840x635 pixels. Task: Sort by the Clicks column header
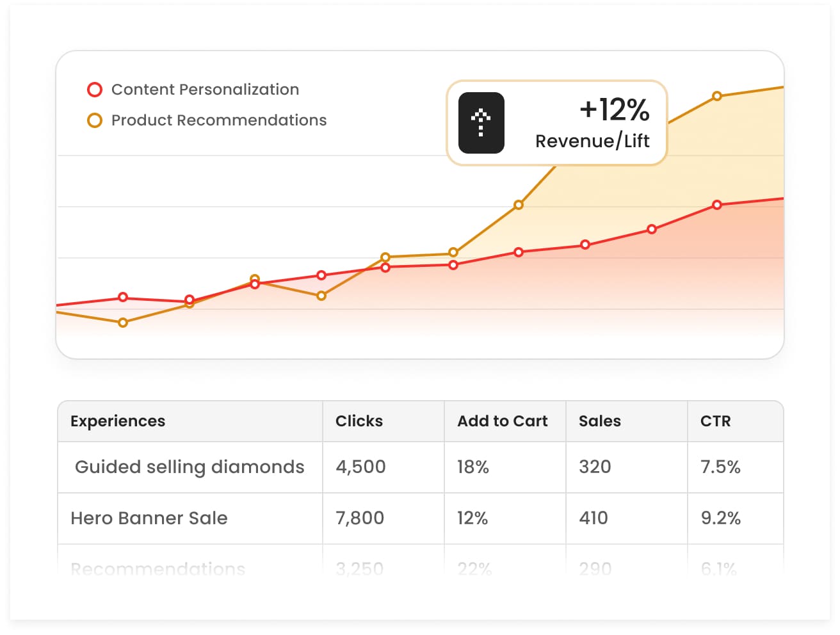[359, 421]
